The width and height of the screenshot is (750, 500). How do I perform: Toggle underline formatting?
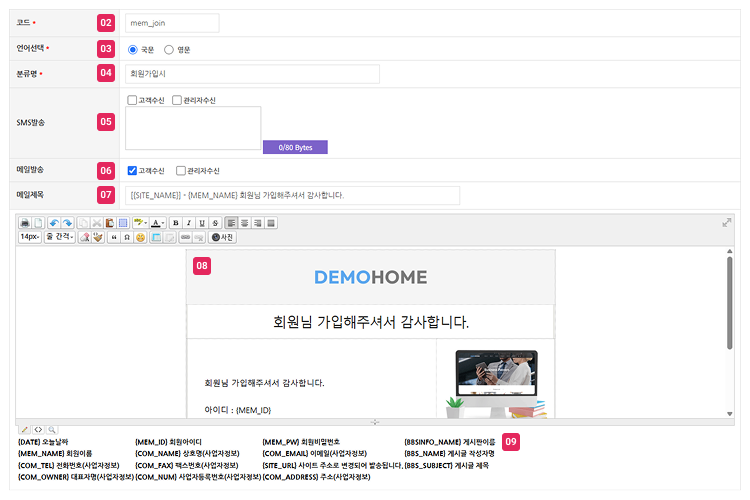(202, 223)
